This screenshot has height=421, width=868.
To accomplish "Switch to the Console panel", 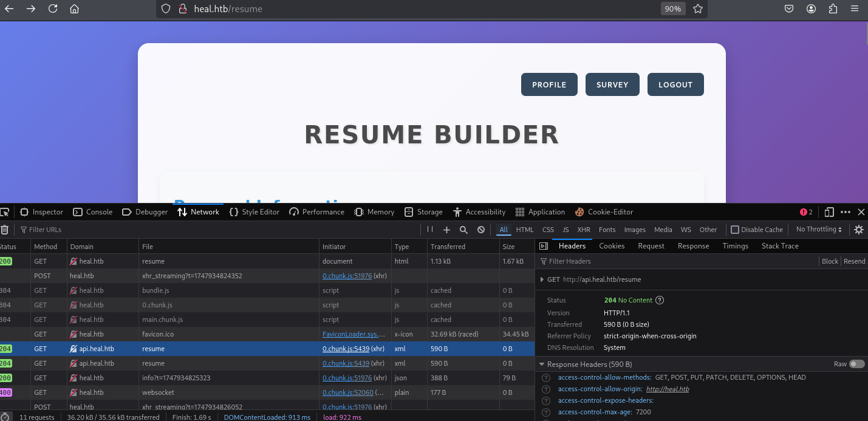I will [x=93, y=212].
